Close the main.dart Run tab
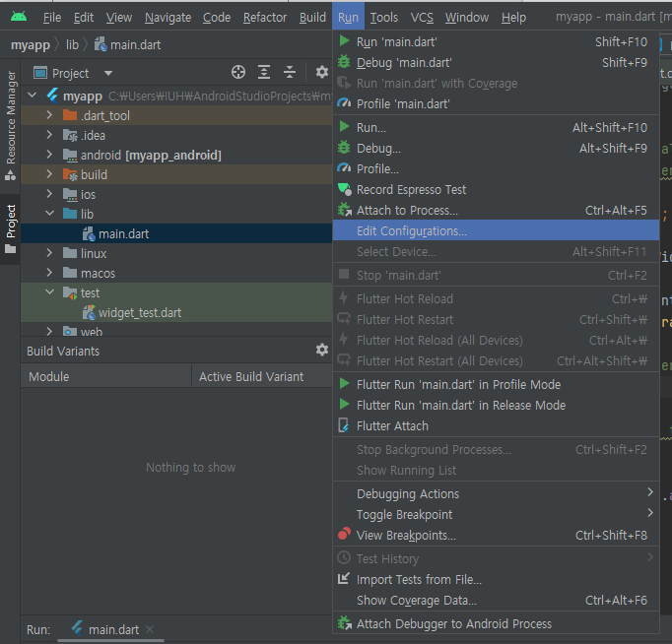Image resolution: width=672 pixels, height=644 pixels. pyautogui.click(x=150, y=629)
